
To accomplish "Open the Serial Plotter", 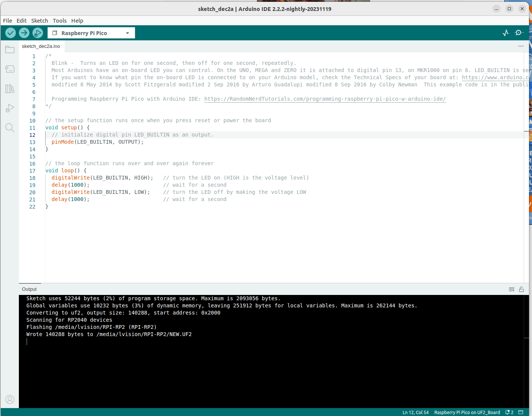I will [506, 33].
